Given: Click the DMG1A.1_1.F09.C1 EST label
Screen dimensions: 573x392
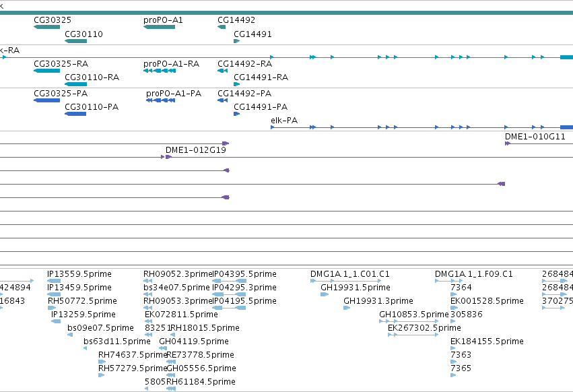Looking at the screenshot, I should pyautogui.click(x=474, y=274).
